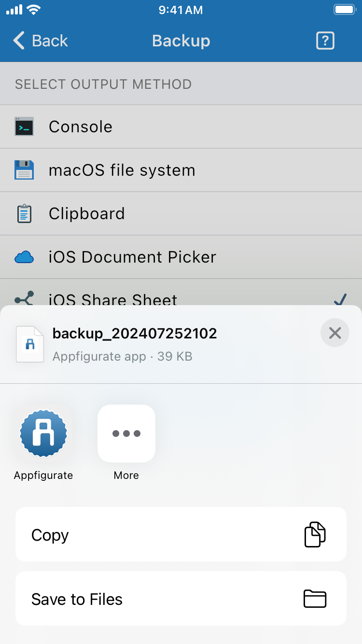This screenshot has width=362, height=644.
Task: Toggle the iOS Share Sheet checkmark
Action: click(340, 299)
